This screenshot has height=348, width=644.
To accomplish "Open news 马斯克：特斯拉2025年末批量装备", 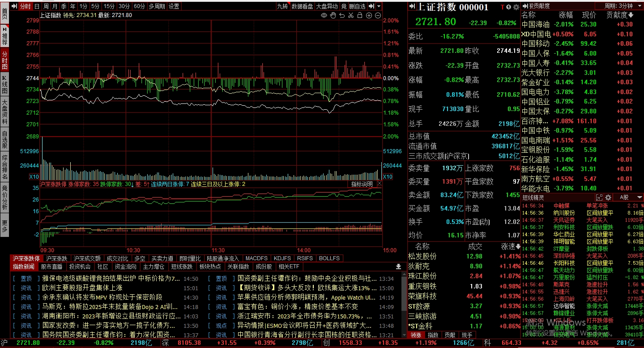I will click(x=110, y=307).
